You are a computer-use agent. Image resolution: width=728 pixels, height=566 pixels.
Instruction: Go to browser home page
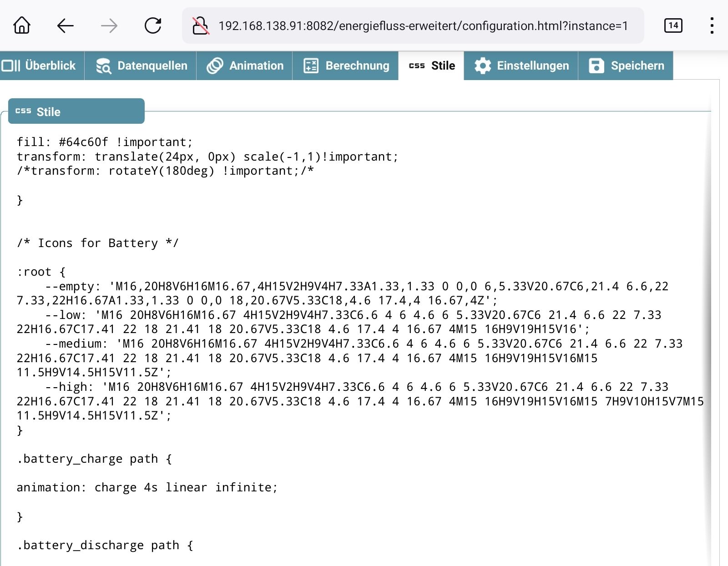click(22, 25)
